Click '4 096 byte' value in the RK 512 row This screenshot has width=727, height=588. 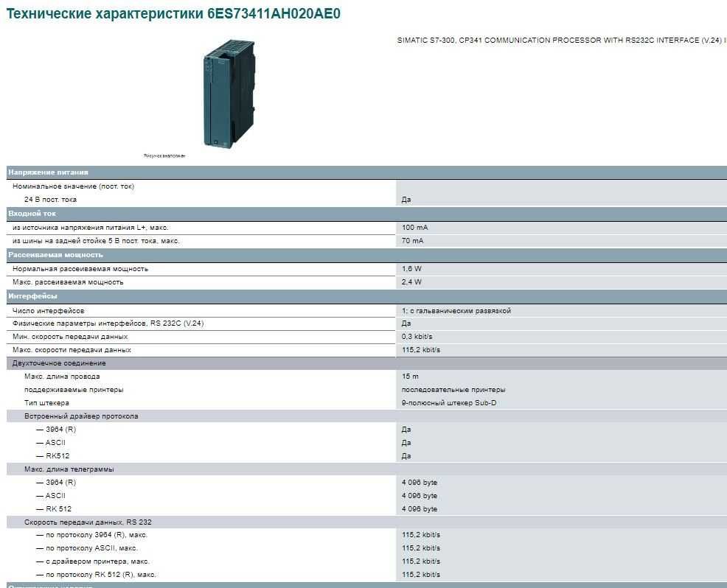pos(420,509)
